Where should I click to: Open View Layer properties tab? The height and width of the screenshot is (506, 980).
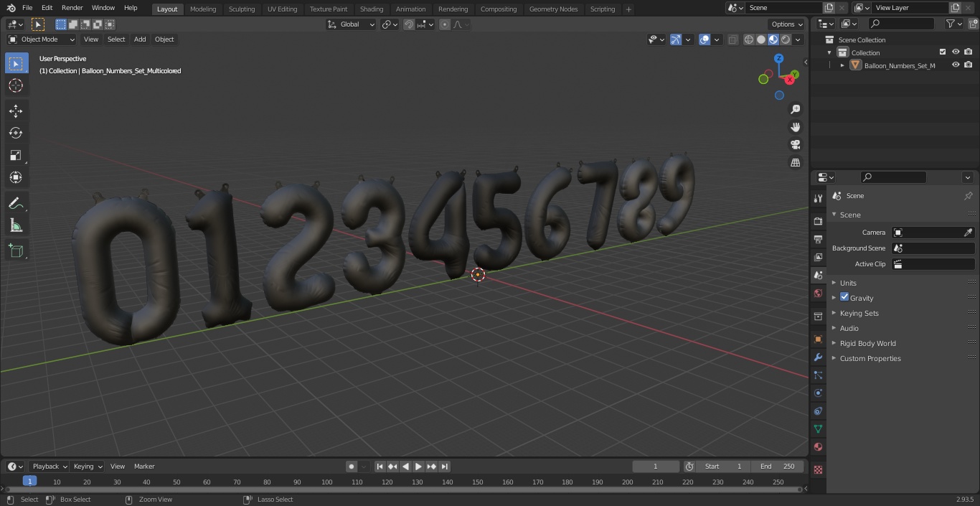818,257
